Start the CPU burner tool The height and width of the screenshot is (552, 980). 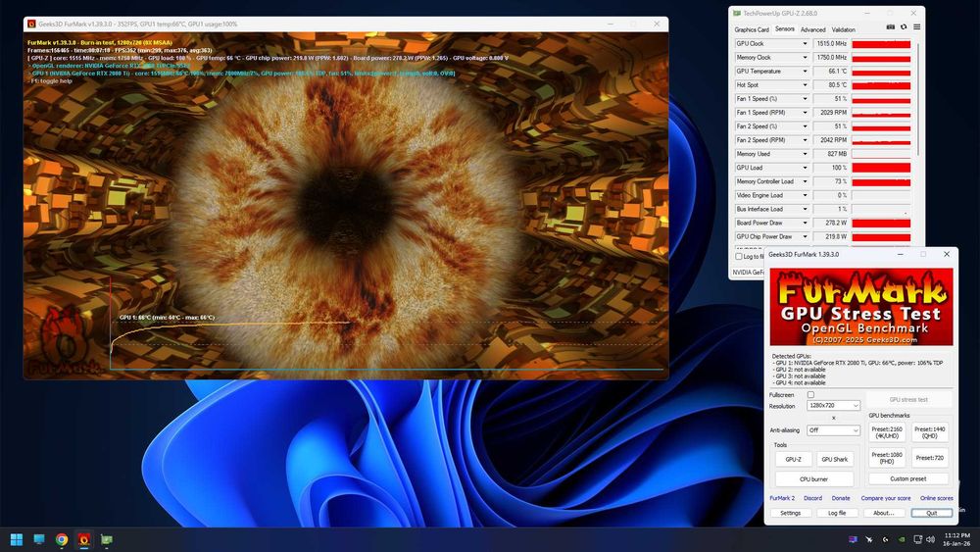click(813, 479)
